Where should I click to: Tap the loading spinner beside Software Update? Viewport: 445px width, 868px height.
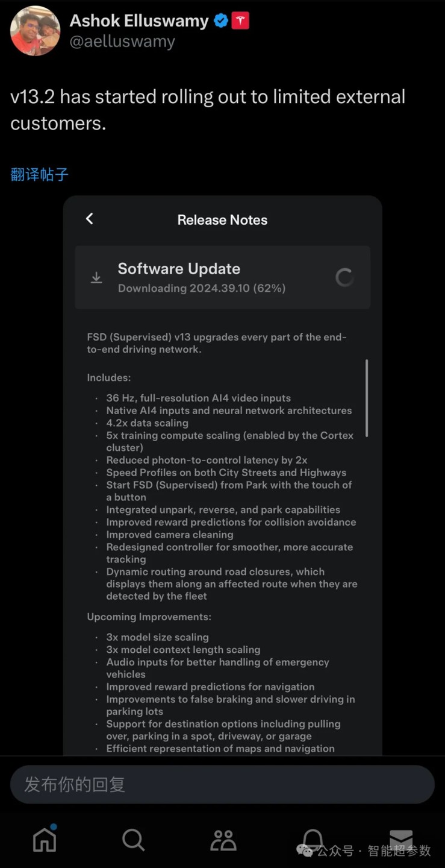click(x=344, y=277)
